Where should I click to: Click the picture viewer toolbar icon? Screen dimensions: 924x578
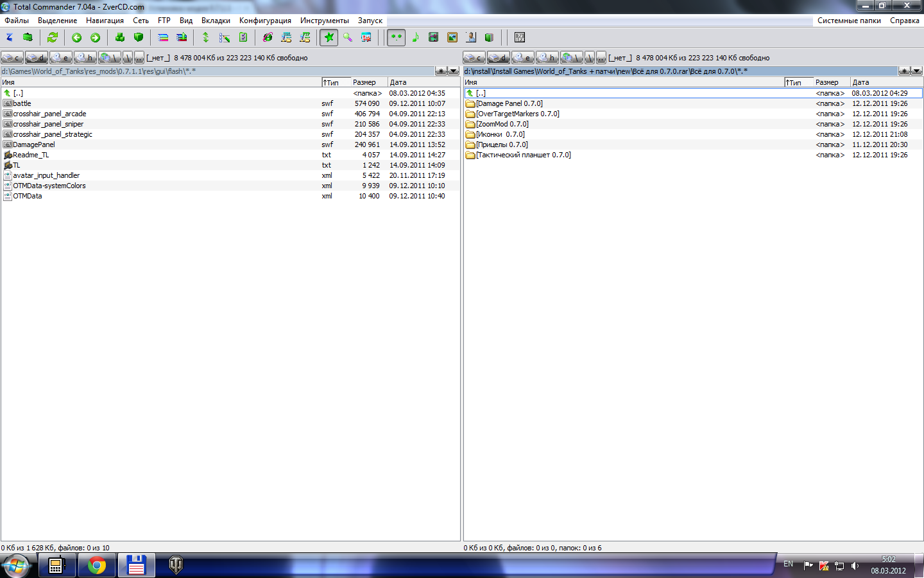click(x=452, y=38)
